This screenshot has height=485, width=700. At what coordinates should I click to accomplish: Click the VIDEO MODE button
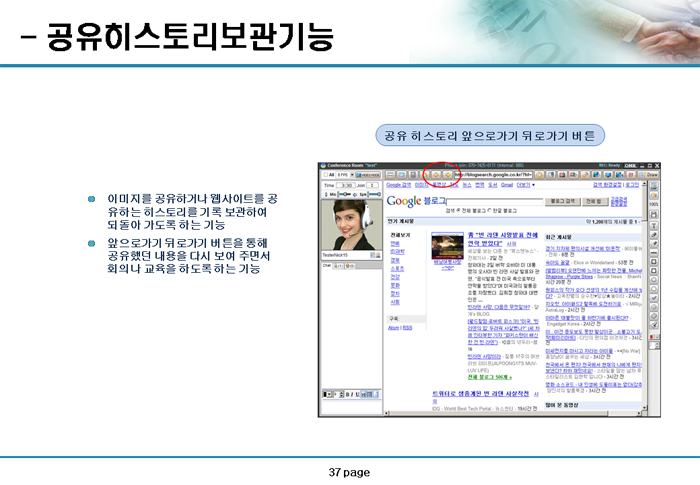click(x=368, y=175)
